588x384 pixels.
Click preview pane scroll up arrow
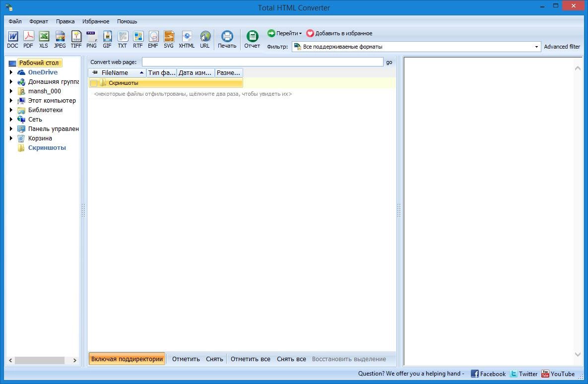[578, 68]
